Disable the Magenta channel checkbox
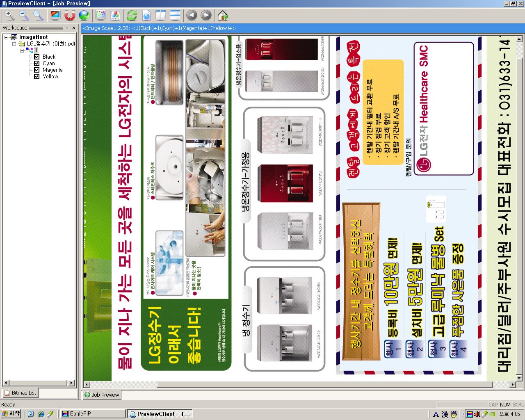This screenshot has height=420, width=525. (x=37, y=70)
